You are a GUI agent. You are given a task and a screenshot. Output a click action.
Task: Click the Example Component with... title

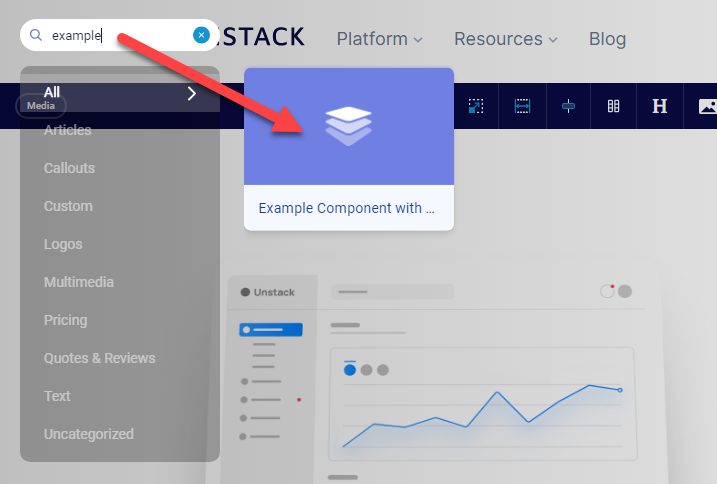[347, 209]
